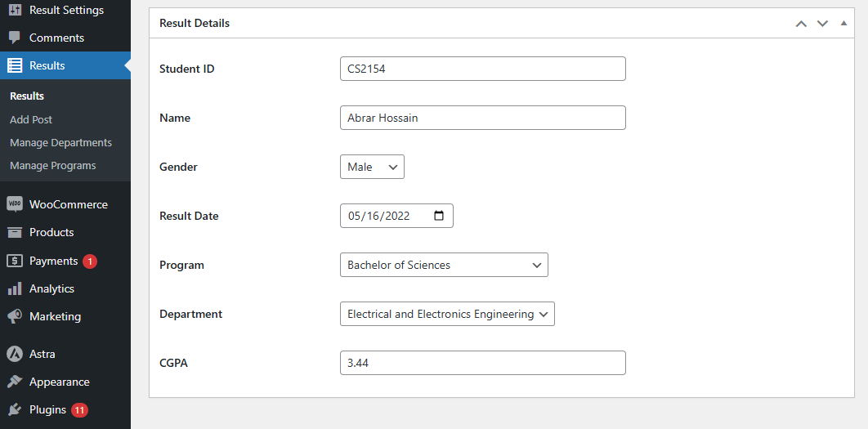Move Result Details panel up
This screenshot has height=429, width=868.
point(801,24)
